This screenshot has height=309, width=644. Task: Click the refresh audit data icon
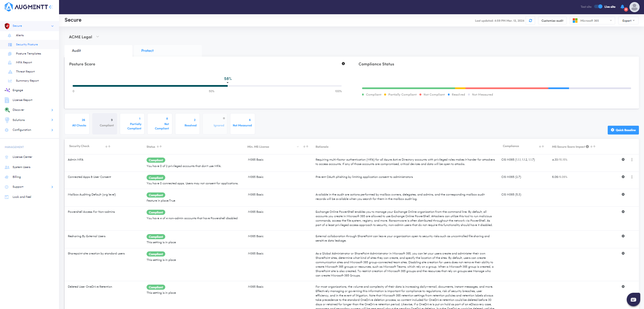pos(530,21)
